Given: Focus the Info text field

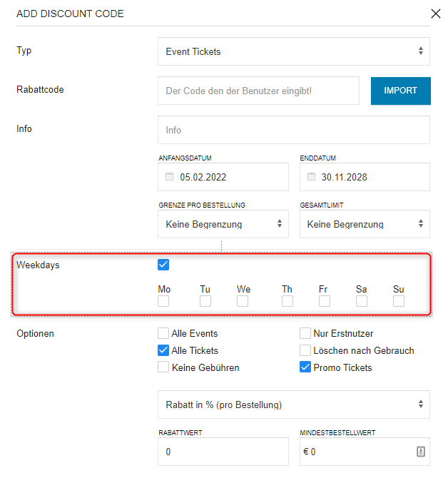Looking at the screenshot, I should coord(293,131).
